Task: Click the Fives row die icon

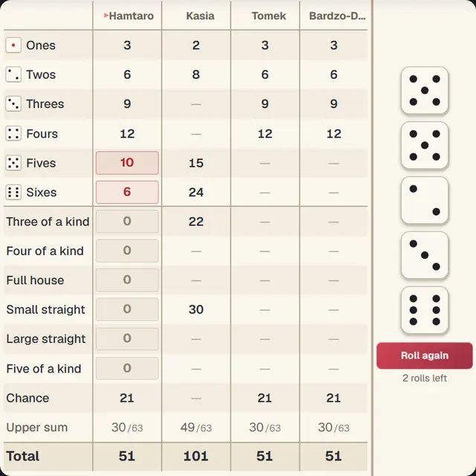Action: [x=13, y=163]
